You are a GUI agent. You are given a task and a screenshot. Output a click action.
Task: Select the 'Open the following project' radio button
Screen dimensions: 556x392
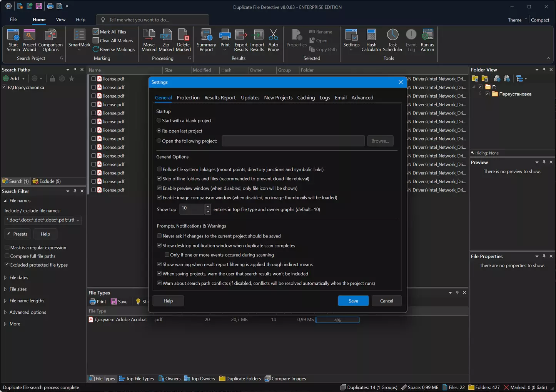coord(159,141)
